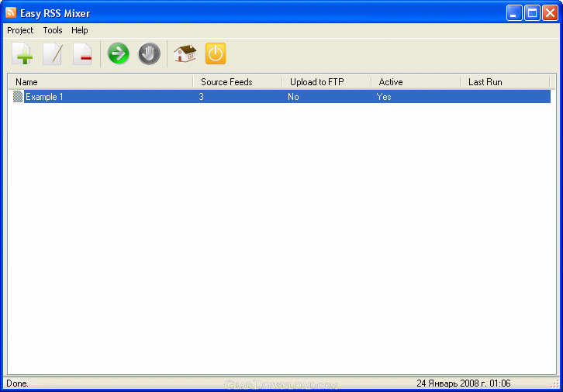The image size is (563, 392).
Task: Open the Tools menu
Action: (53, 30)
